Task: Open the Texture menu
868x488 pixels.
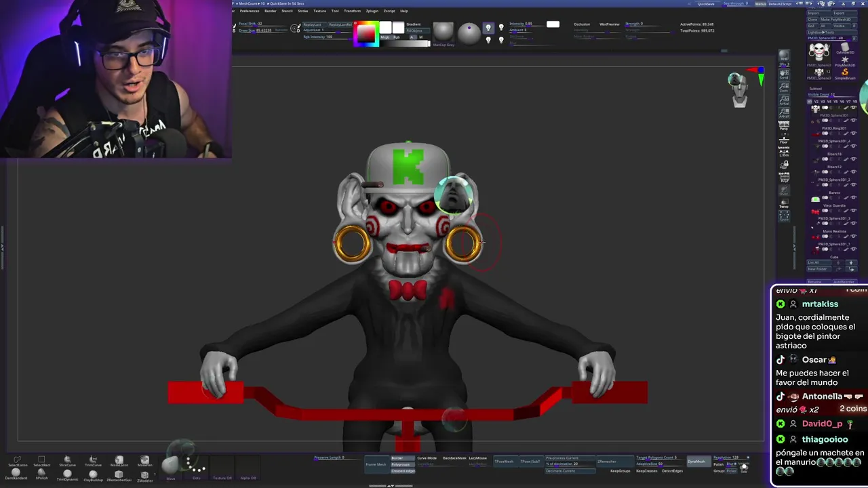Action: coord(319,11)
